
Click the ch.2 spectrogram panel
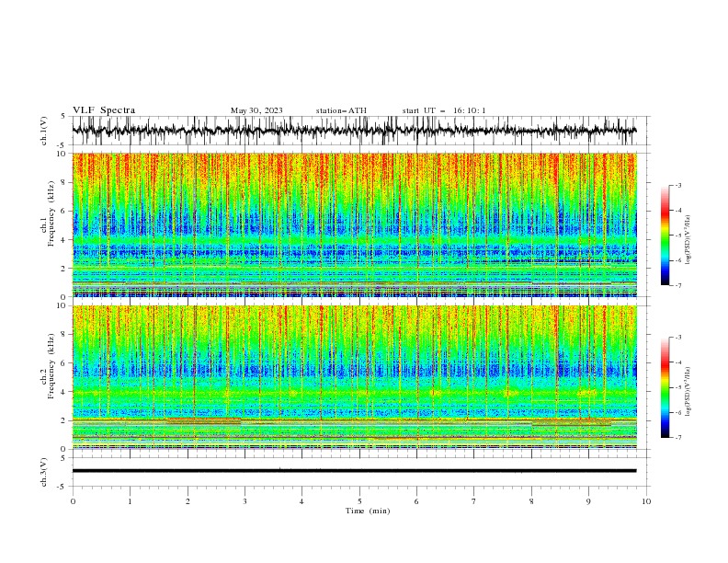(354, 377)
